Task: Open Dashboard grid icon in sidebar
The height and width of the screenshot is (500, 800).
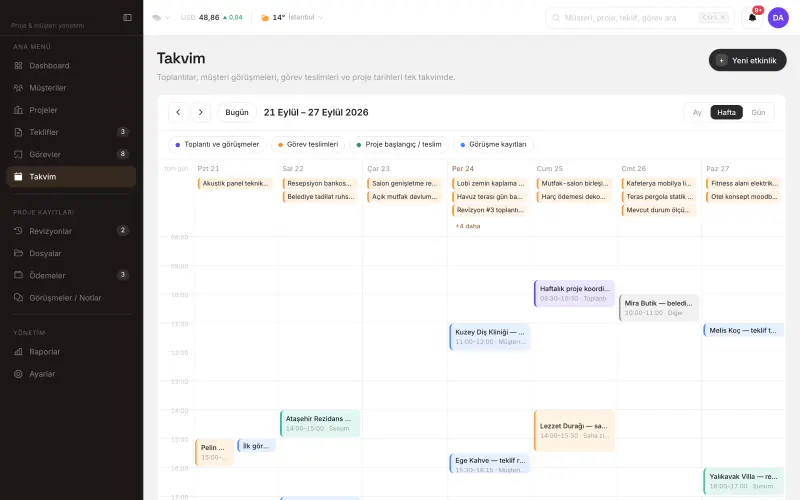Action: click(x=18, y=65)
